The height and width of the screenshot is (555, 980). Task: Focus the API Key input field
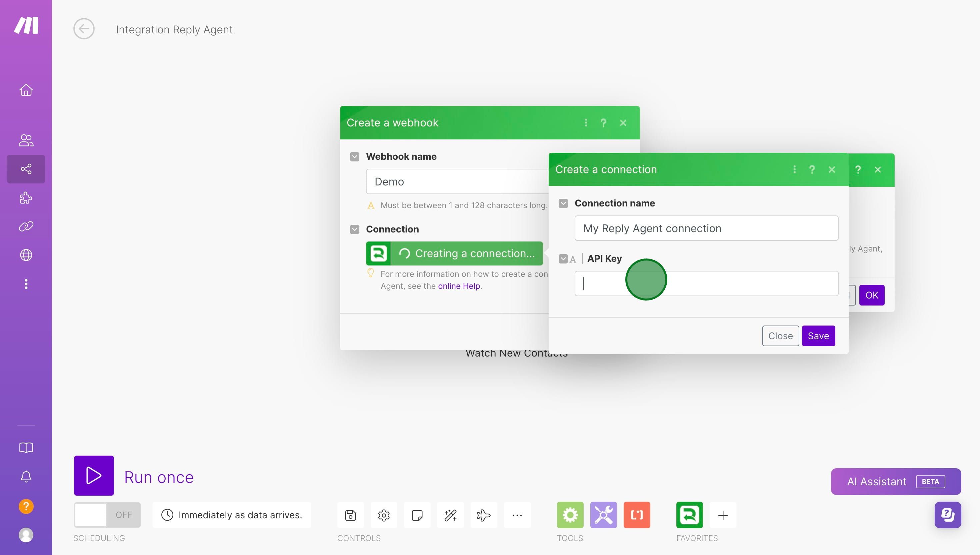pyautogui.click(x=707, y=284)
